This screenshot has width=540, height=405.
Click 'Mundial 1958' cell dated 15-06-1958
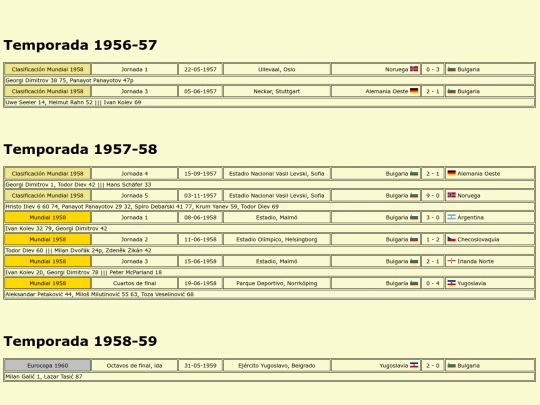coord(48,261)
